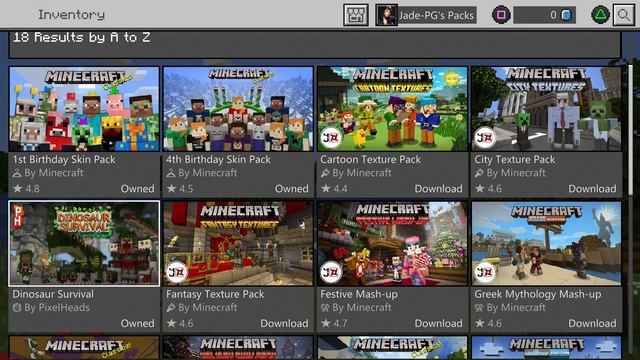Click the world icon beside By PixelHeads
This screenshot has height=360, width=640.
[17, 308]
